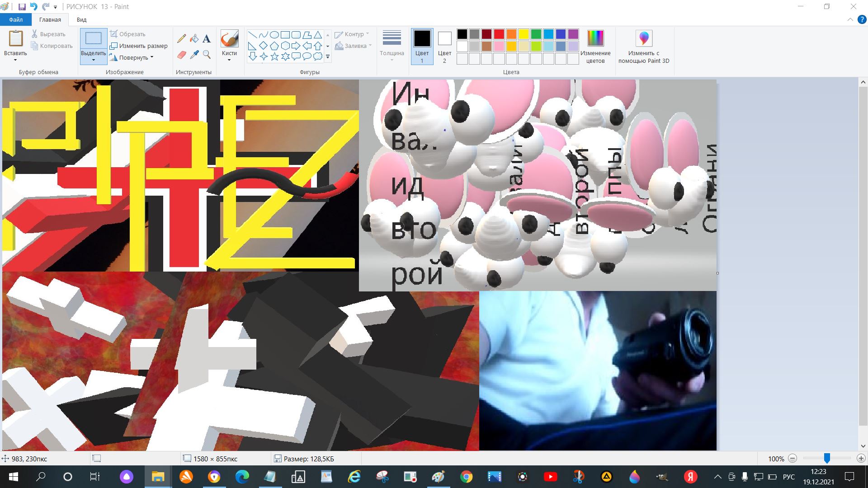This screenshot has height=488, width=868.
Task: Open YouTube app from the taskbar
Action: [x=550, y=477]
